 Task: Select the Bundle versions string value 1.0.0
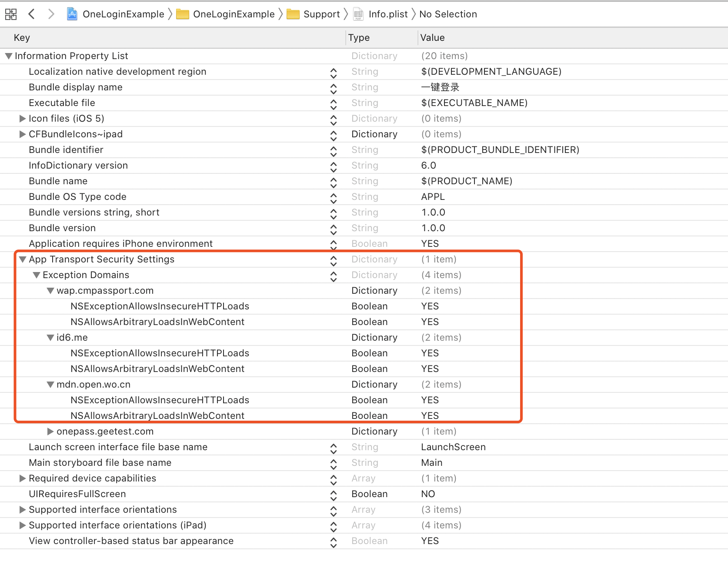[433, 212]
